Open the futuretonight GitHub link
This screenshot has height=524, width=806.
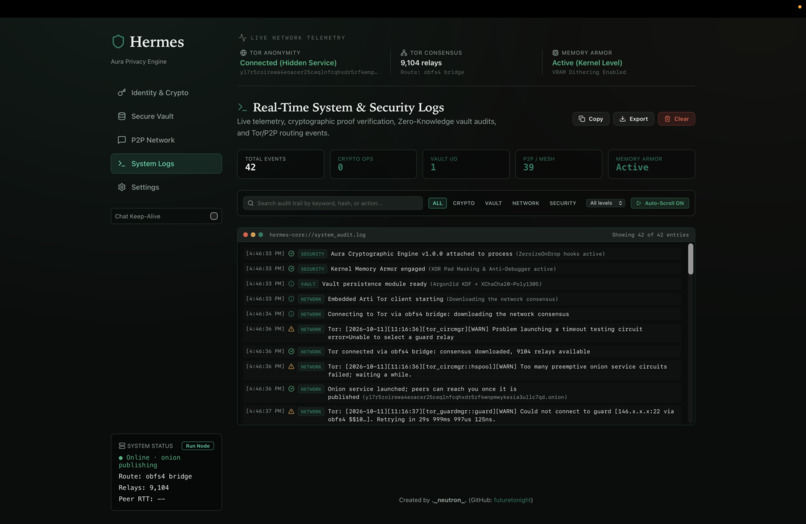512,500
